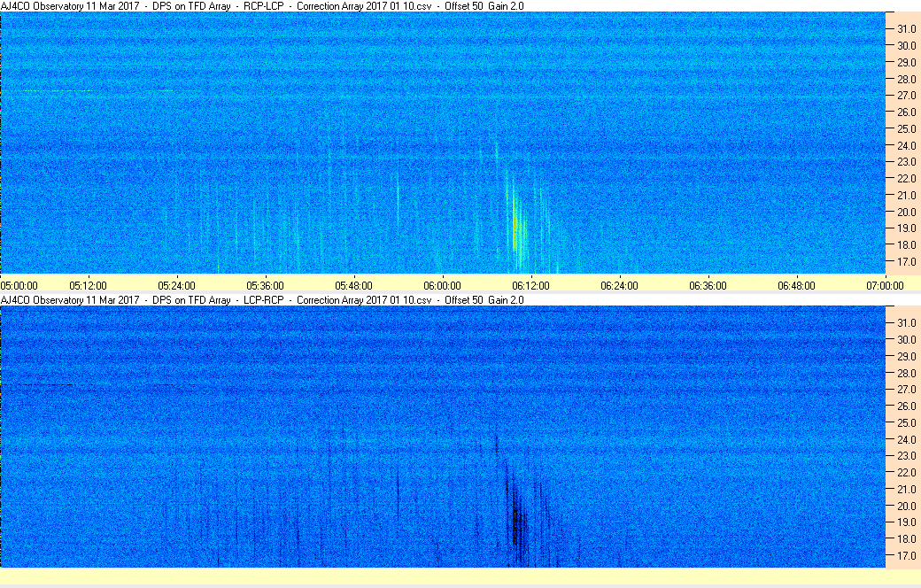Click 17.0 frequency label on RCP-LCP plot

[906, 261]
